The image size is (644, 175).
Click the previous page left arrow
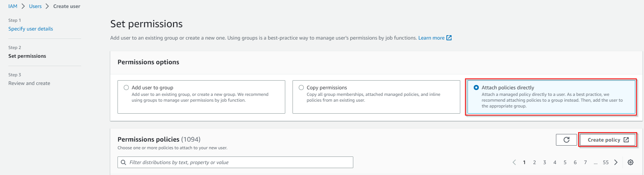(x=514, y=162)
